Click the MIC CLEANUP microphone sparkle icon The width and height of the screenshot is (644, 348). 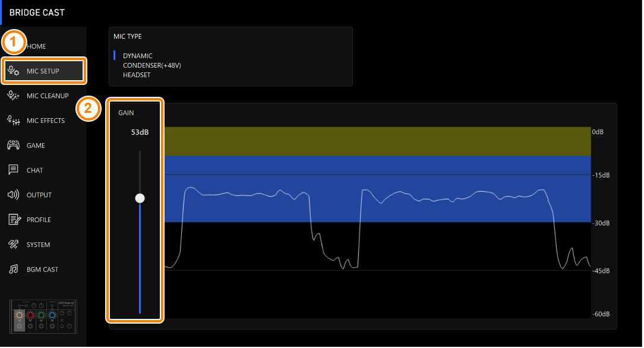[x=13, y=96]
